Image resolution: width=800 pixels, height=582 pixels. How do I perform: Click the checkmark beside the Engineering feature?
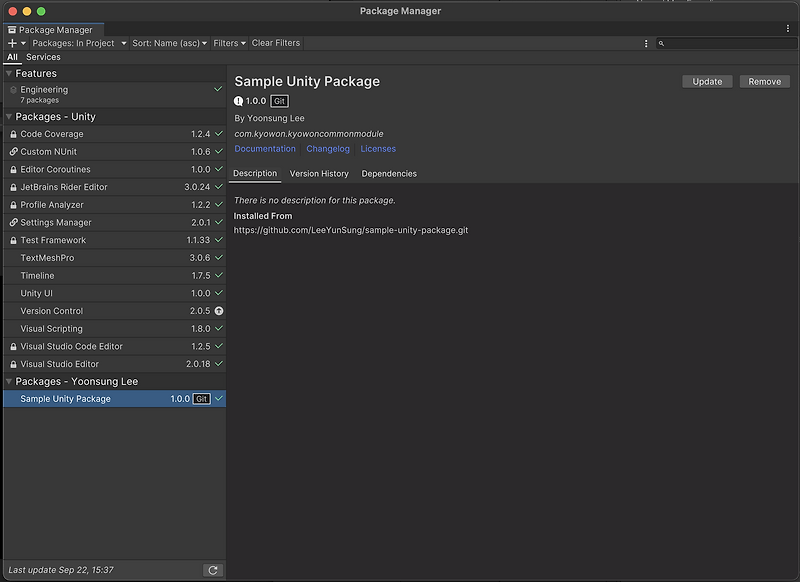[219, 89]
